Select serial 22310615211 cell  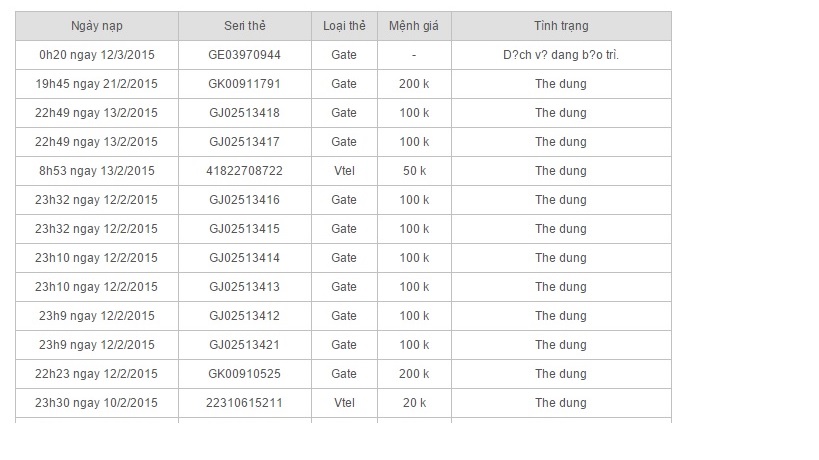tap(244, 403)
